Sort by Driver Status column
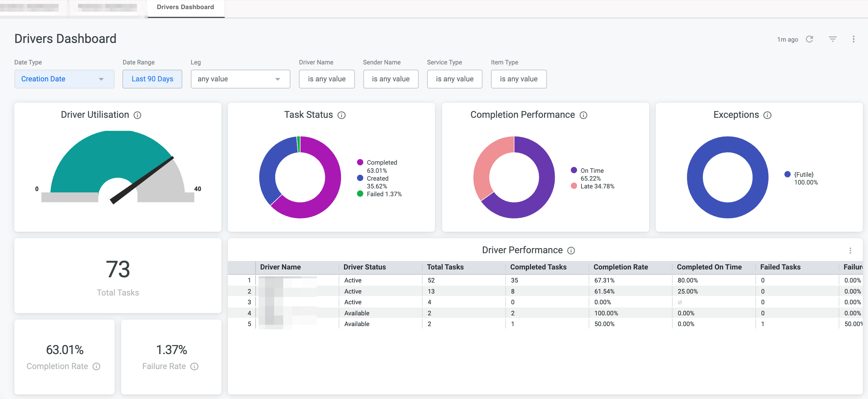Viewport: 868px width, 399px height. pos(364,267)
